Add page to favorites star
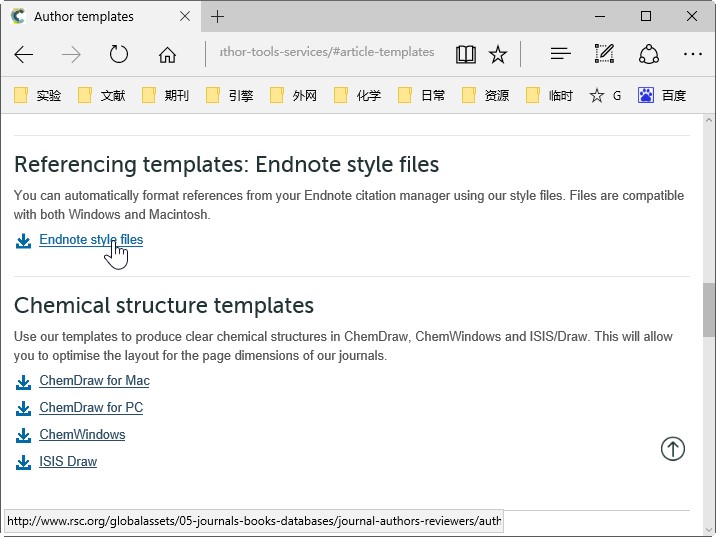Image resolution: width=716 pixels, height=537 pixels. pyautogui.click(x=498, y=55)
